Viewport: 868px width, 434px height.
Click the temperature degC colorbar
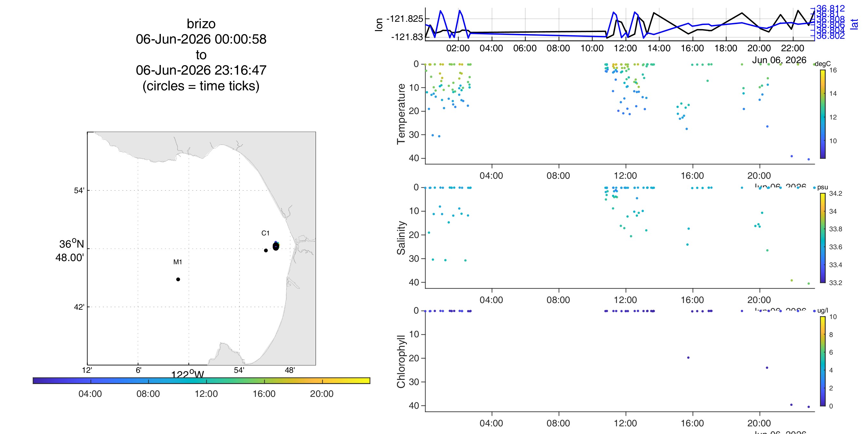[823, 114]
